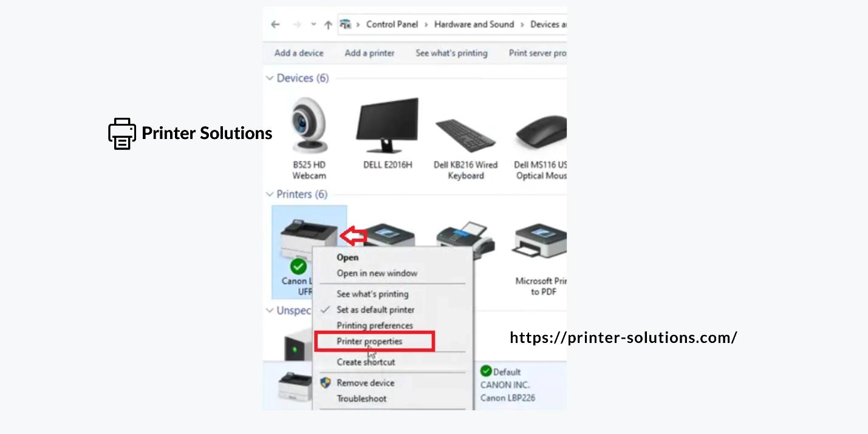Click Hardware and Sound in the breadcrumb

(474, 24)
